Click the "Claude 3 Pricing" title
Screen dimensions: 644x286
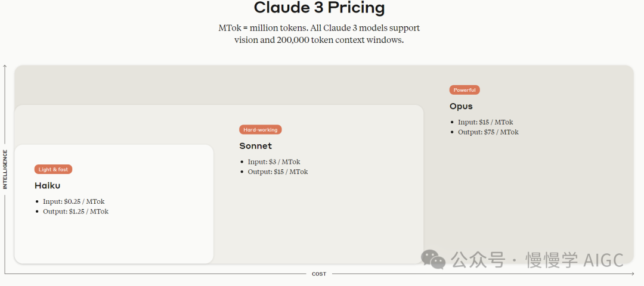[x=319, y=8]
